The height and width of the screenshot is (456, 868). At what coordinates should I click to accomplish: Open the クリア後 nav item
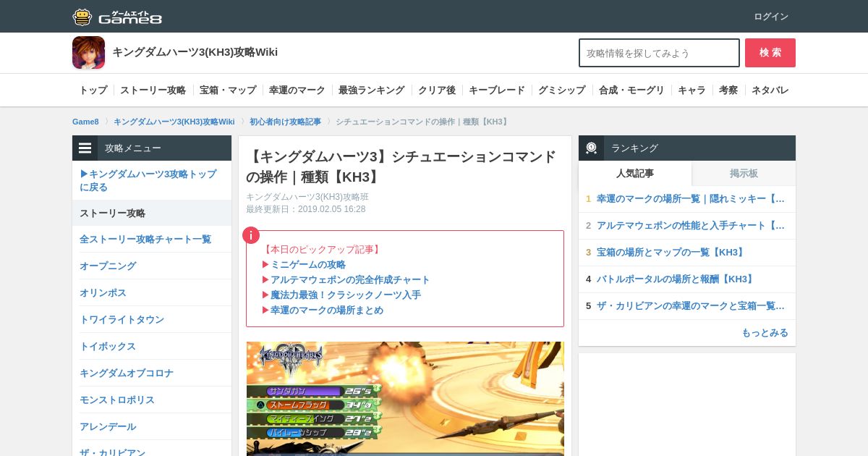click(x=437, y=90)
